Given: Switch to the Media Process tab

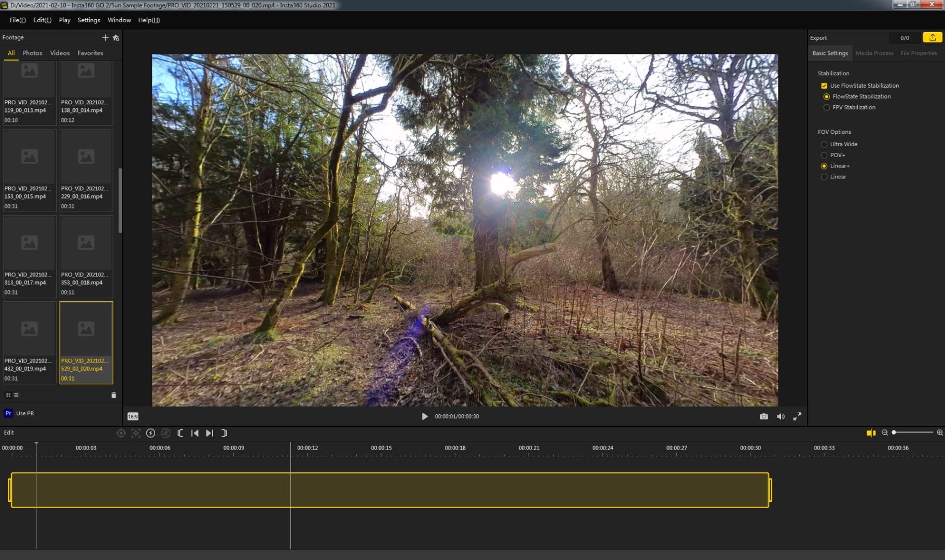Looking at the screenshot, I should point(874,53).
